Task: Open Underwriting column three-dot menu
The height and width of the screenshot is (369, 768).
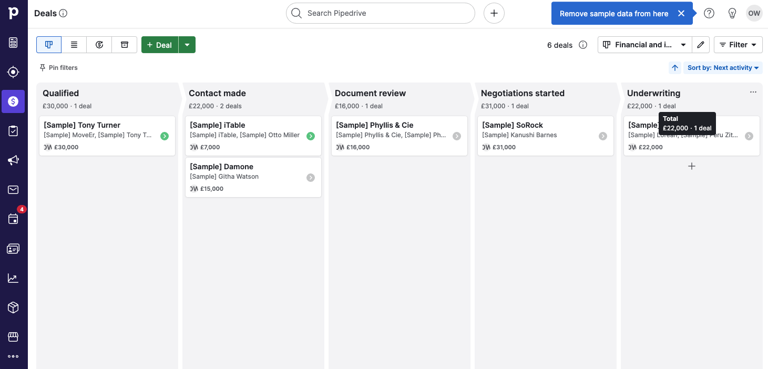Action: [x=753, y=92]
